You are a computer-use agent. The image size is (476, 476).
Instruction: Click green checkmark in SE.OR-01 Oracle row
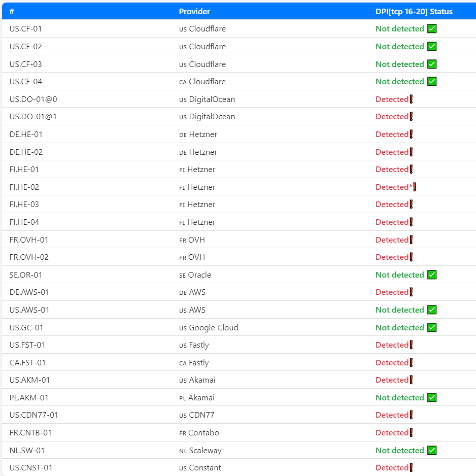coord(432,275)
